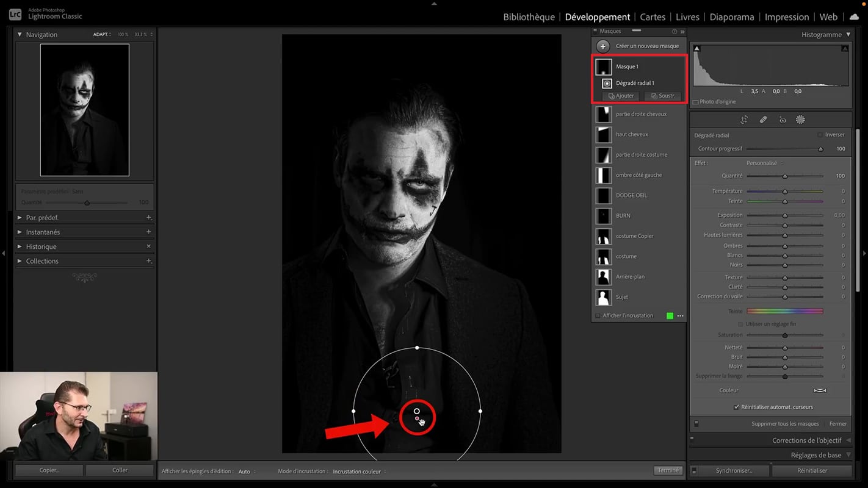Click the cloud sync icon
This screenshot has height=488, width=868.
pyautogui.click(x=853, y=16)
